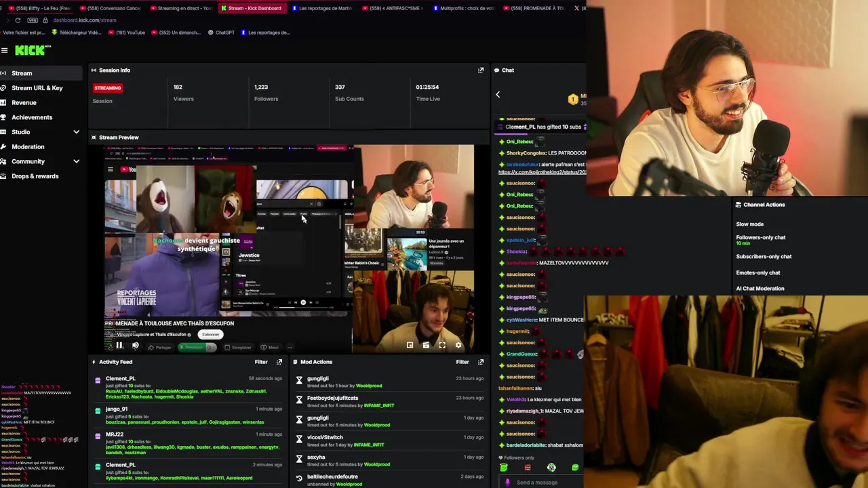
Task: Open Filter in Mod Actions
Action: point(462,362)
